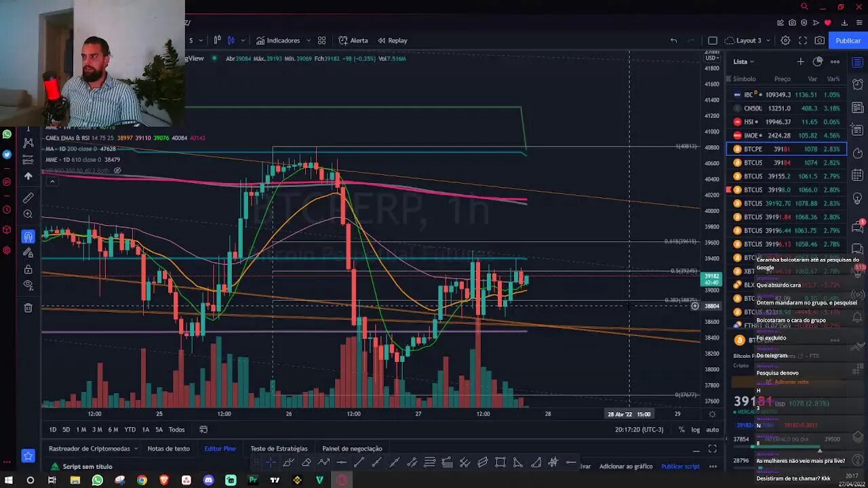Toggle percent scale on price axis
The width and height of the screenshot is (868, 488).
coord(682,430)
